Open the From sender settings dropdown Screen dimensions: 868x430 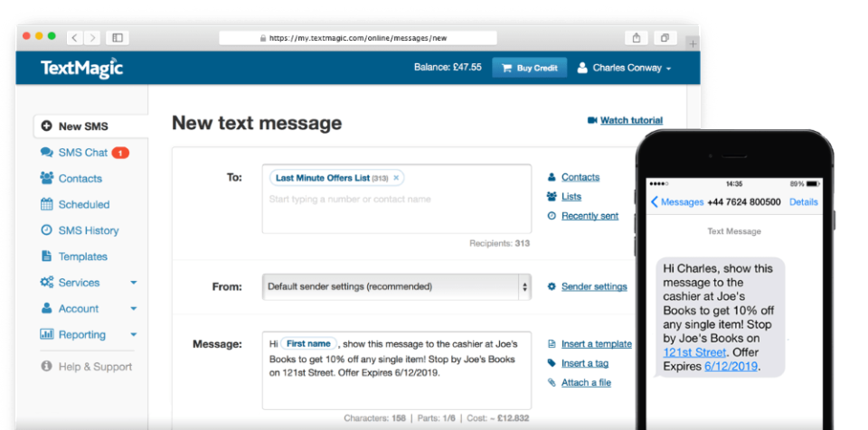(396, 286)
